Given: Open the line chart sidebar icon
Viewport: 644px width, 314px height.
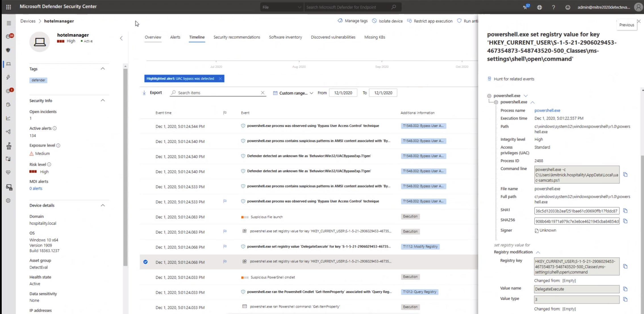Looking at the screenshot, I should [x=8, y=118].
